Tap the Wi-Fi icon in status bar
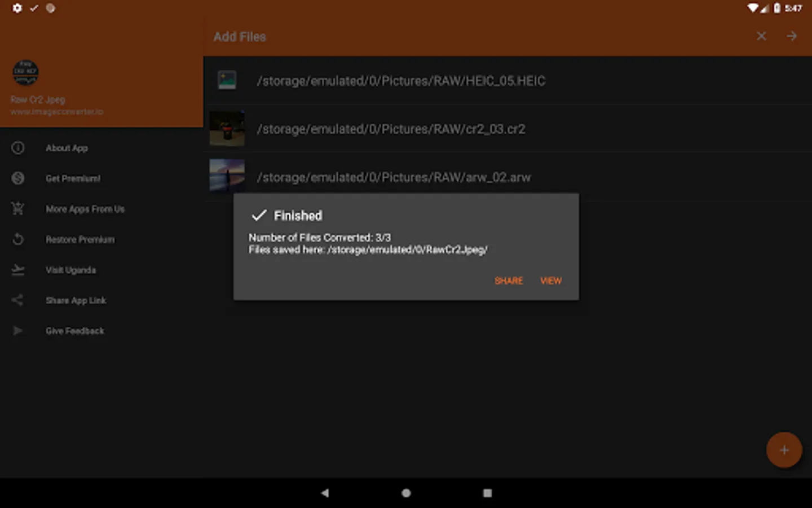 (753, 8)
